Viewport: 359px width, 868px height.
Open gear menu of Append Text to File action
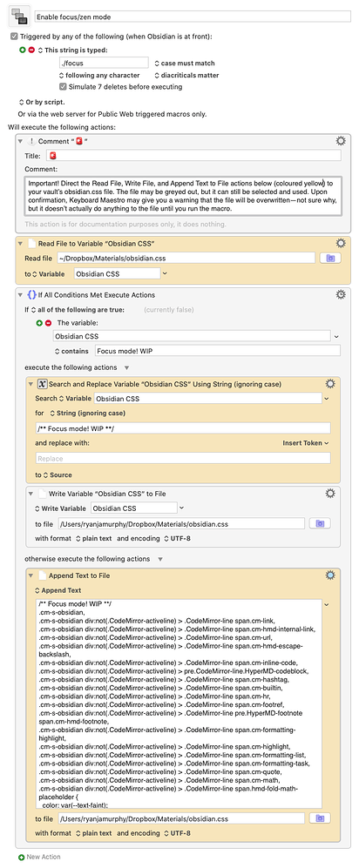point(330,575)
